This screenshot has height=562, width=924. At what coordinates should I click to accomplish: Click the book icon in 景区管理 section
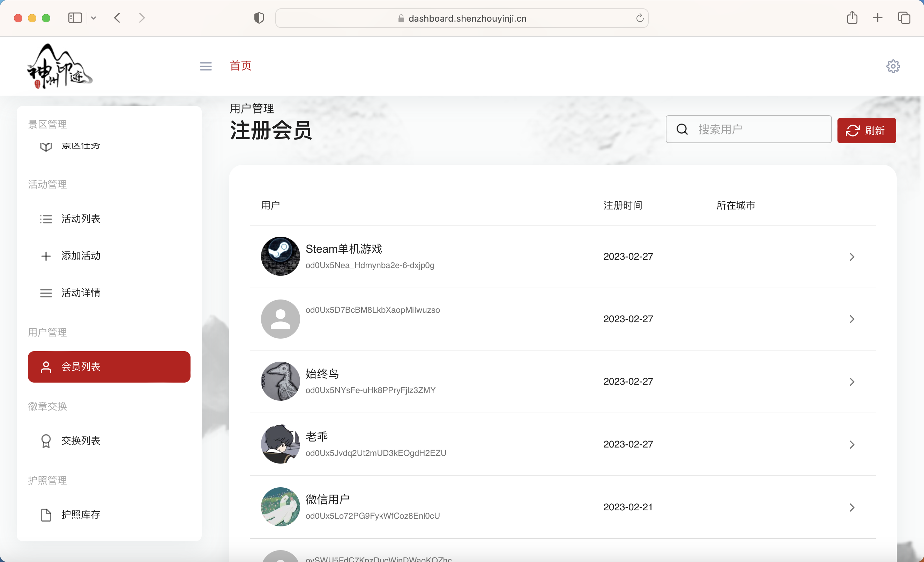tap(46, 146)
